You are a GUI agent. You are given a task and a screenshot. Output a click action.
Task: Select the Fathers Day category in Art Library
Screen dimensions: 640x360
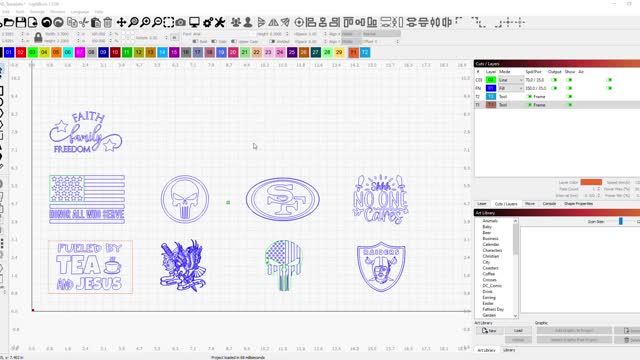[x=493, y=309]
